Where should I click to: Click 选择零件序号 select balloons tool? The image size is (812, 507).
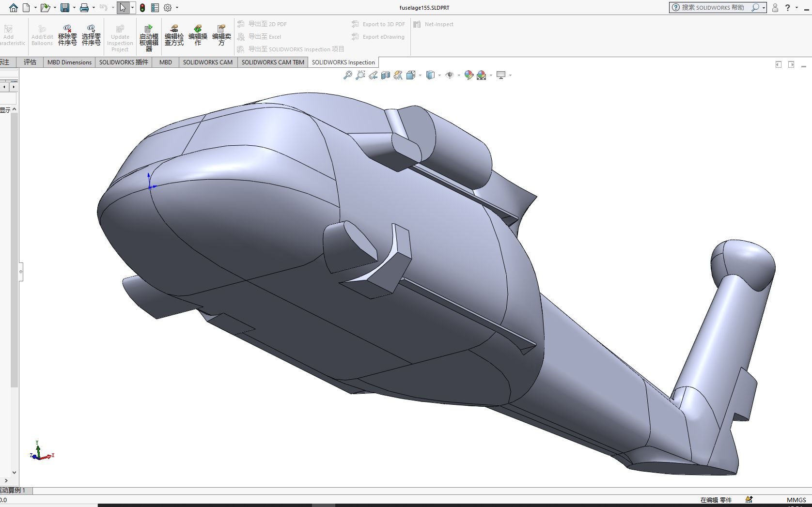click(x=91, y=35)
